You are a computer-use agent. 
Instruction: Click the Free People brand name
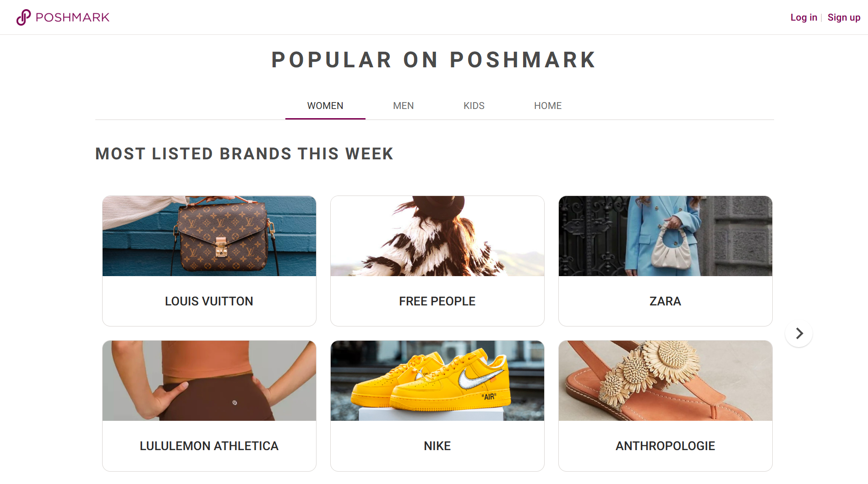(x=437, y=301)
